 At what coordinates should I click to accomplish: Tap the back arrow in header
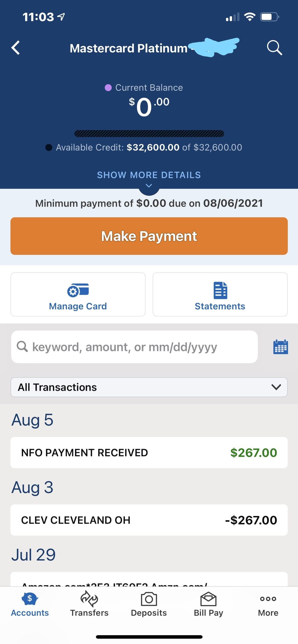click(16, 48)
